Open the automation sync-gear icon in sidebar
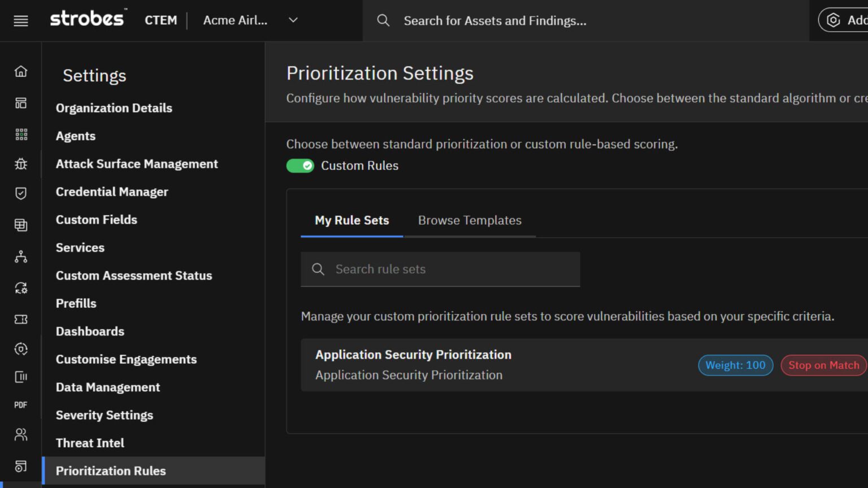This screenshot has height=488, width=868. point(21,288)
